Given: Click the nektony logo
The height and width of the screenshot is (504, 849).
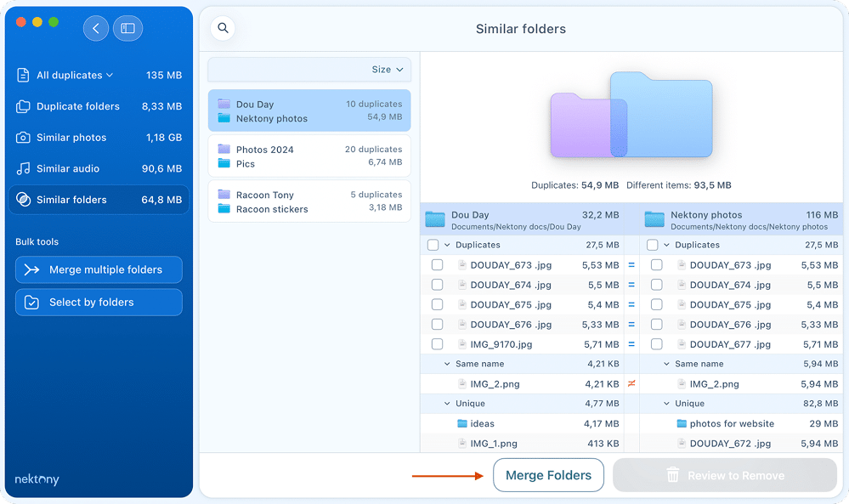Looking at the screenshot, I should [x=37, y=479].
